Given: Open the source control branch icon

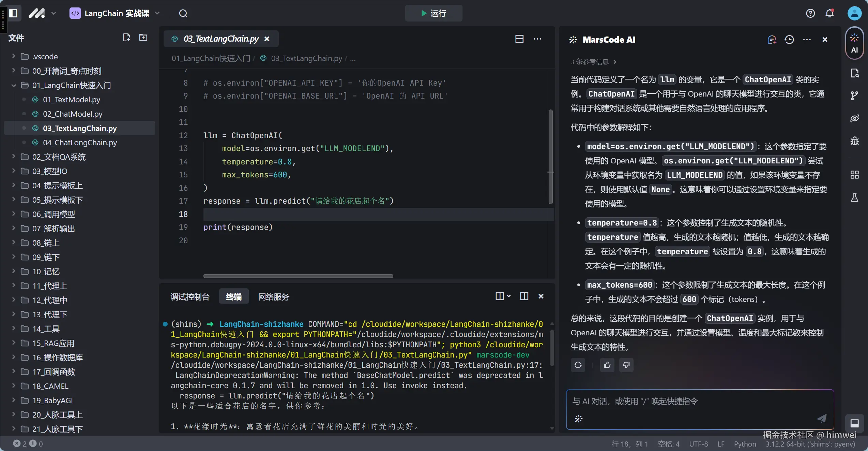Looking at the screenshot, I should tap(854, 96).
